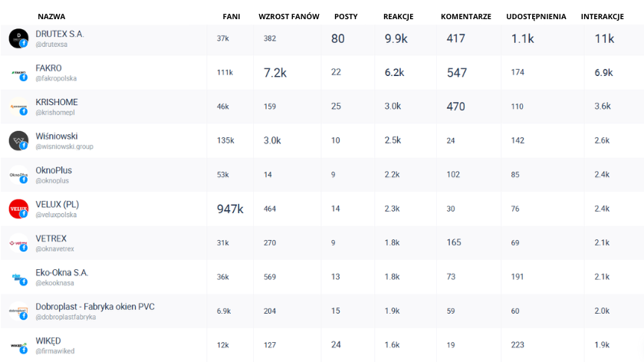The width and height of the screenshot is (644, 362).
Task: Sort by WZROST FANÓW column header
Action: (x=288, y=16)
